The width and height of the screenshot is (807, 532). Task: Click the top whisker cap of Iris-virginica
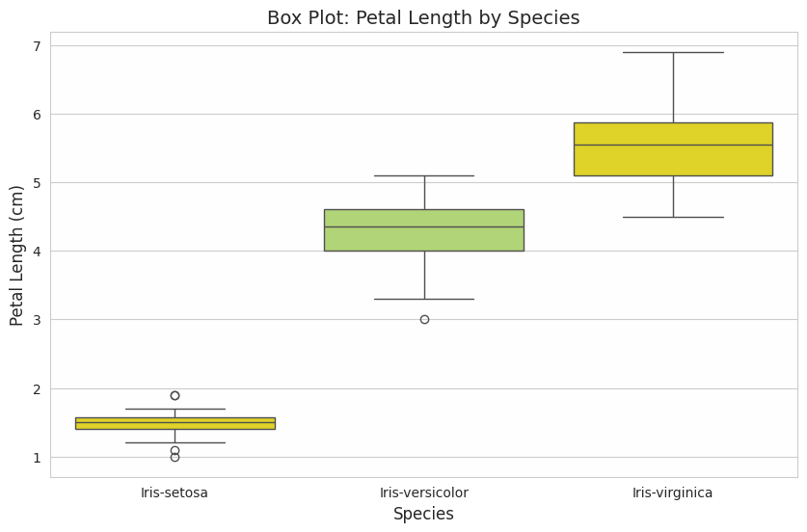click(673, 52)
